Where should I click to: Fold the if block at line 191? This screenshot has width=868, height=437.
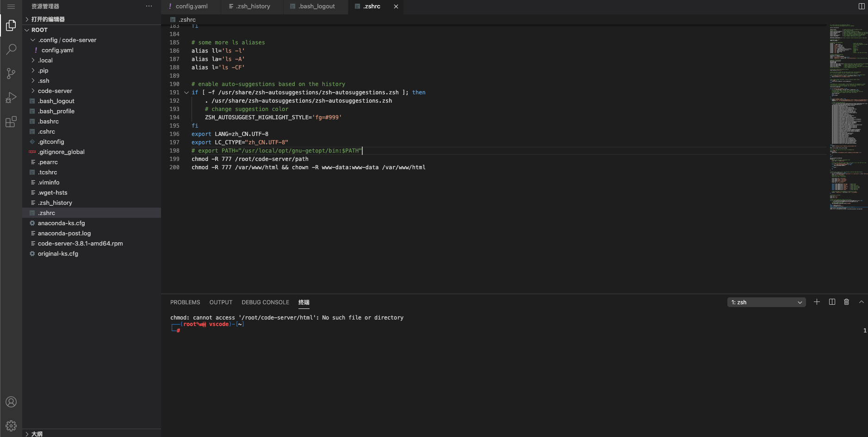click(186, 92)
